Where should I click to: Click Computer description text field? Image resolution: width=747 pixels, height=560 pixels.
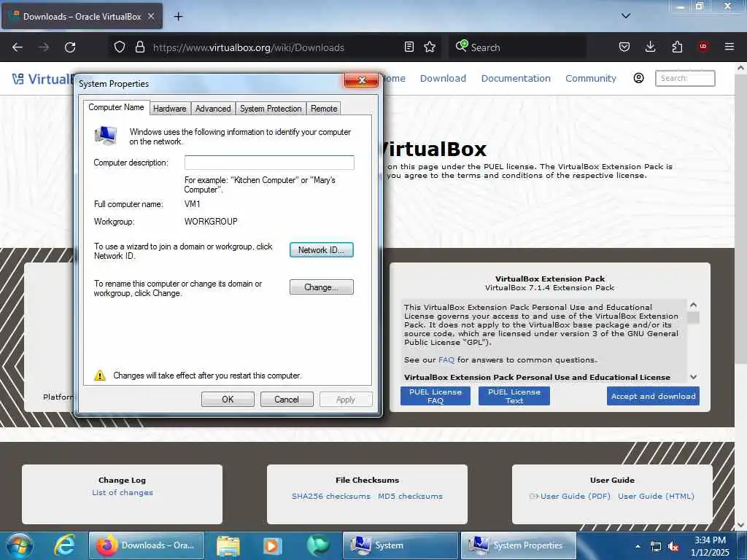coord(269,163)
